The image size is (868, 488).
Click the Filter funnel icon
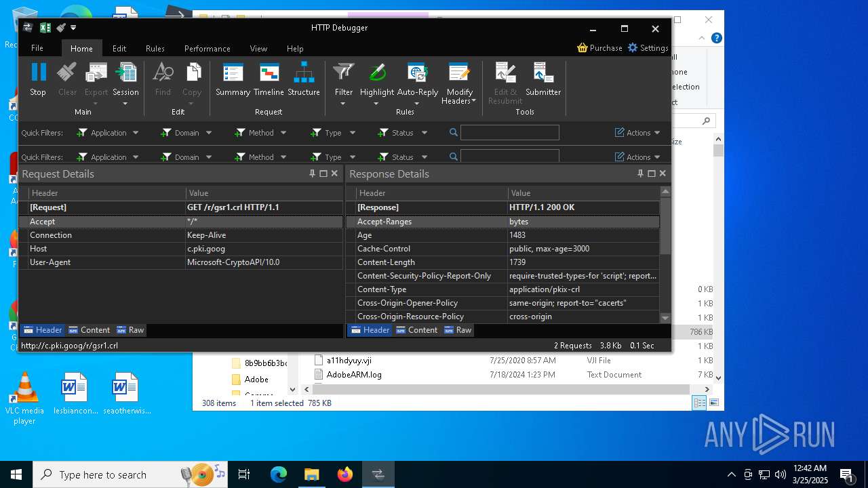click(x=344, y=73)
